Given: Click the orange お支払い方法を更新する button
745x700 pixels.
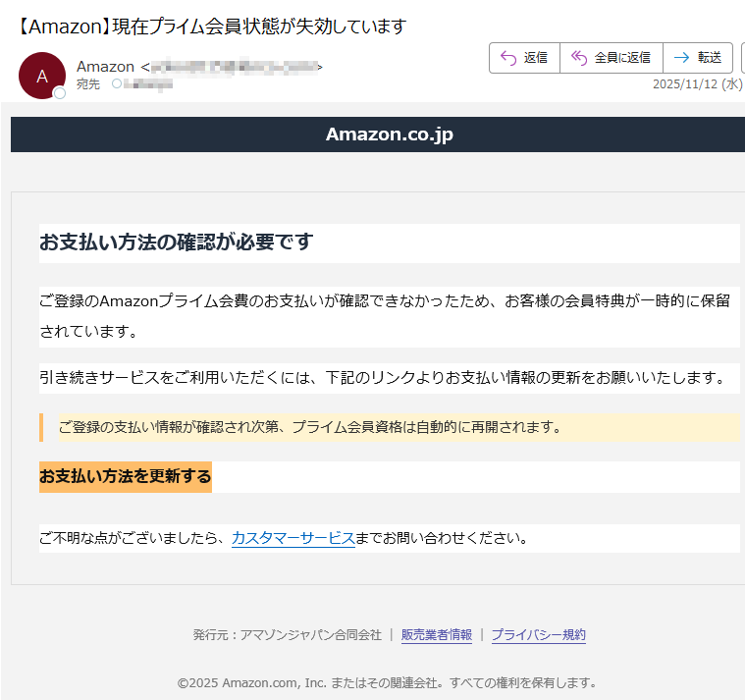Looking at the screenshot, I should click(126, 476).
